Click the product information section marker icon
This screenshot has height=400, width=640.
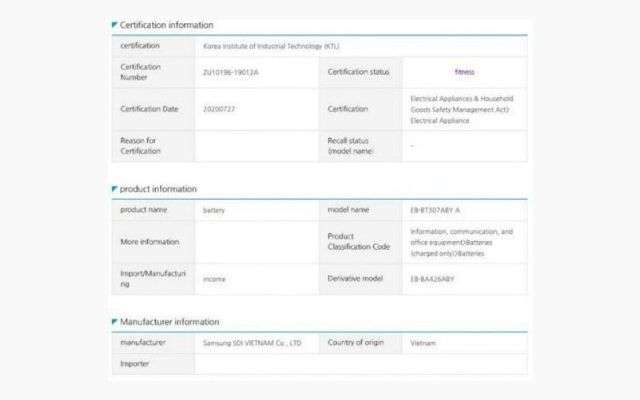coord(114,189)
